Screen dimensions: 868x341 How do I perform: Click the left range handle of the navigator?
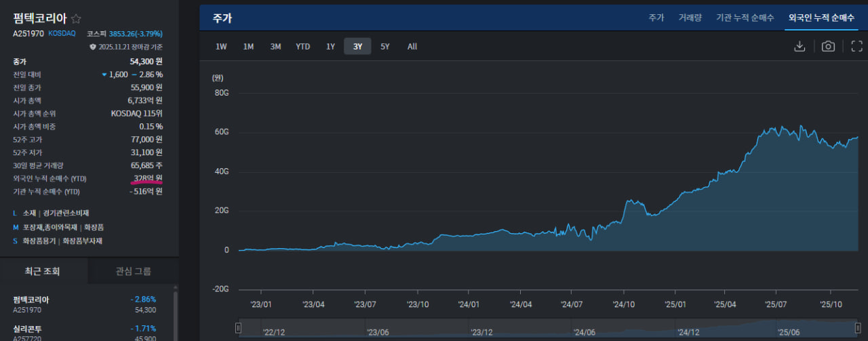[x=238, y=328]
